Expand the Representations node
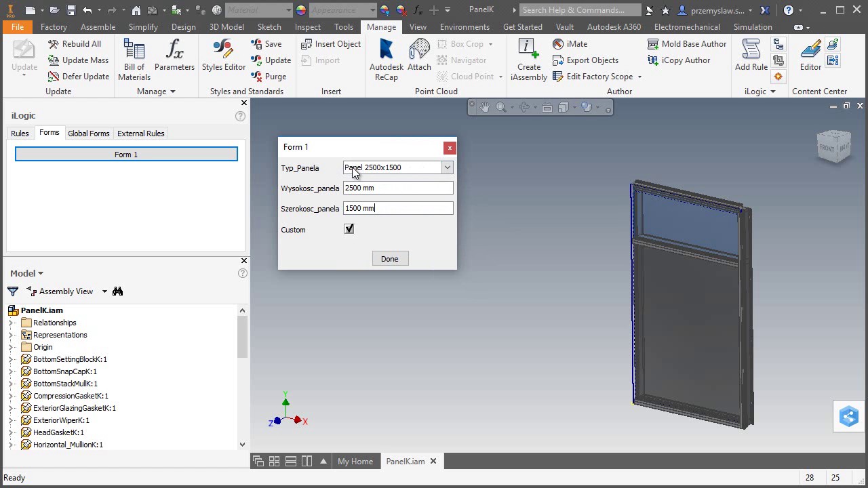The image size is (868, 488). (x=12, y=335)
